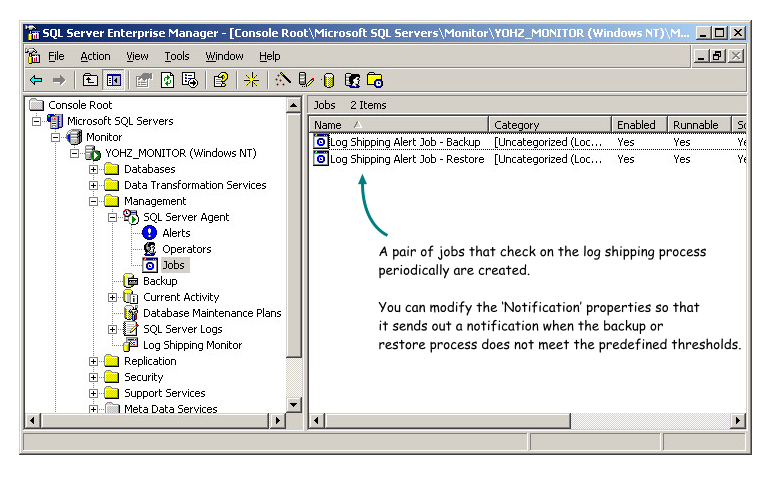Click jobs list horizontal scrollbar left arrow
The width and height of the screenshot is (773, 481).
316,420
